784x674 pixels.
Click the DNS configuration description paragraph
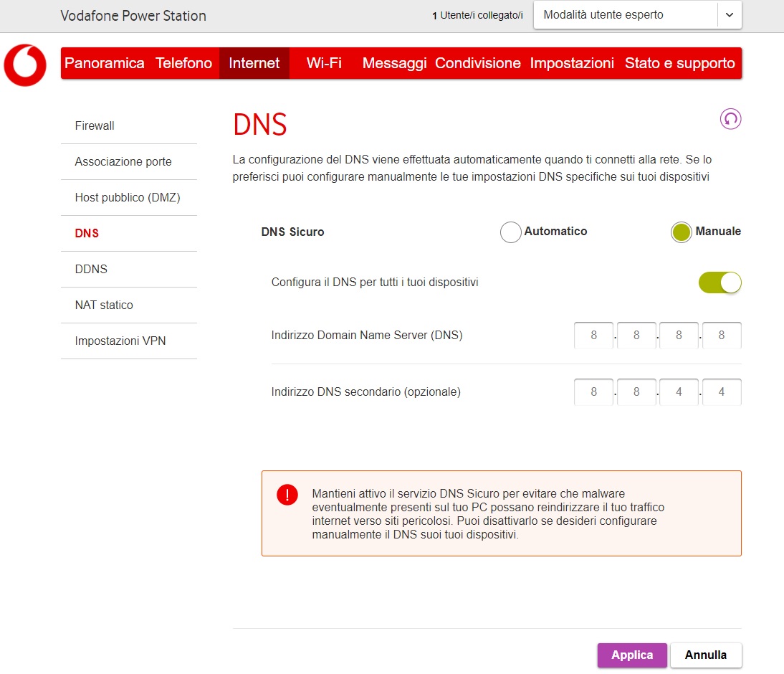click(x=472, y=168)
